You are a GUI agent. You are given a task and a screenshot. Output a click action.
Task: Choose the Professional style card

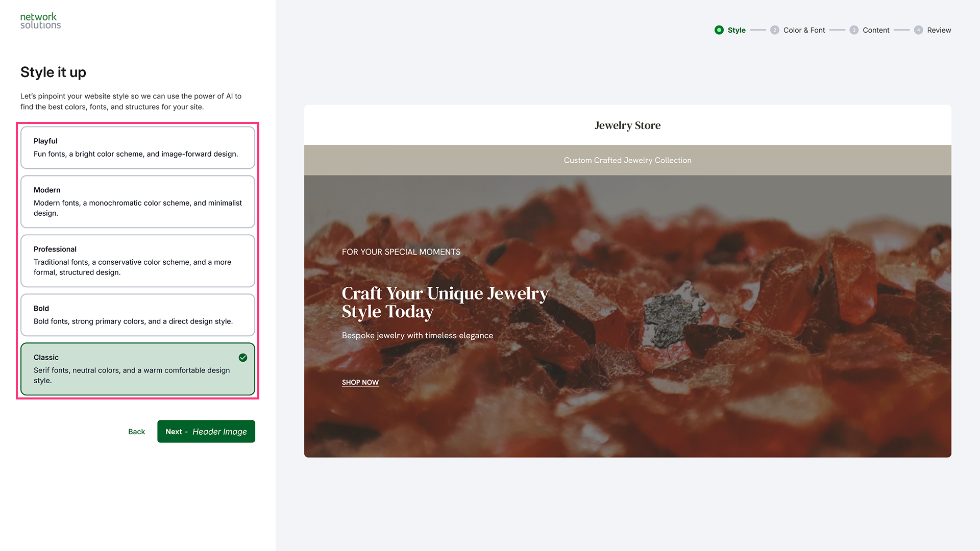tap(138, 261)
